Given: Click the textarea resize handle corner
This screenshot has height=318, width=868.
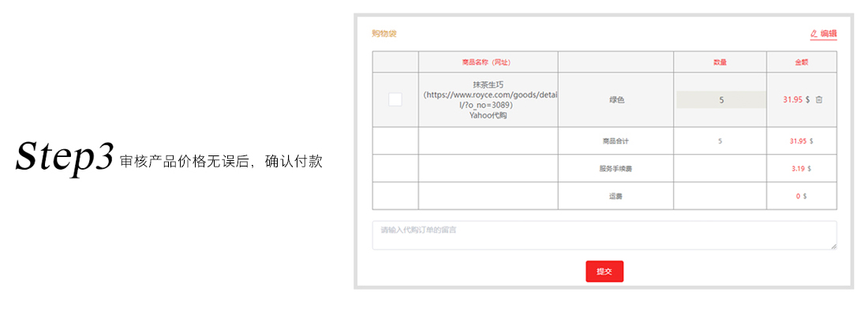Looking at the screenshot, I should coord(833,246).
